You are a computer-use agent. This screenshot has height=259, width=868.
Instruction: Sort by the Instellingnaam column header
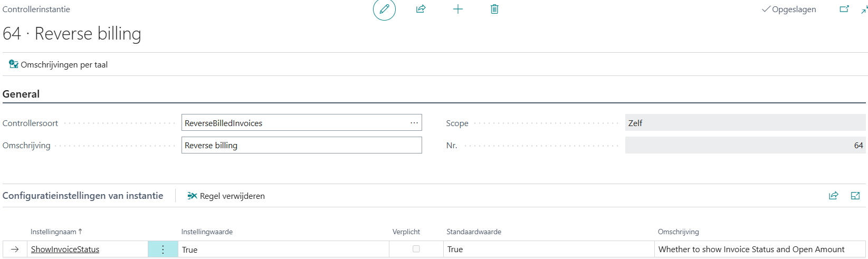pos(53,232)
